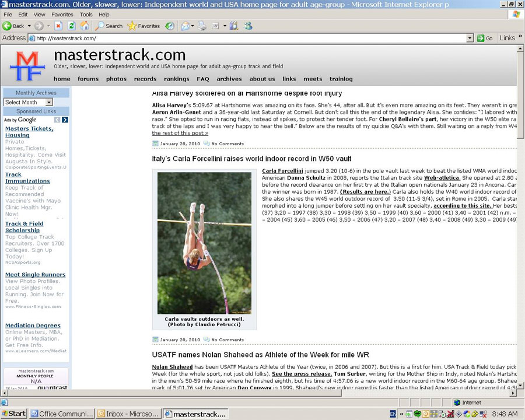Open the Favorites menu
Screen dimensions: 525x420
62,15
